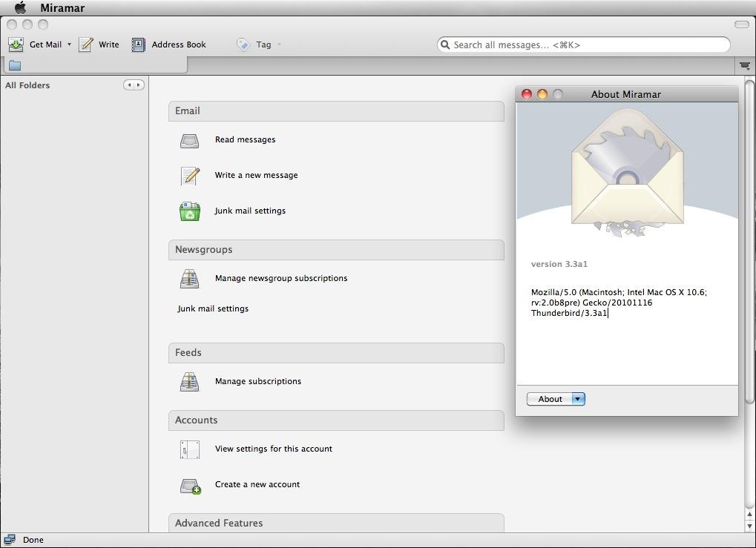Click the Email section header
The image size is (756, 548).
[336, 110]
